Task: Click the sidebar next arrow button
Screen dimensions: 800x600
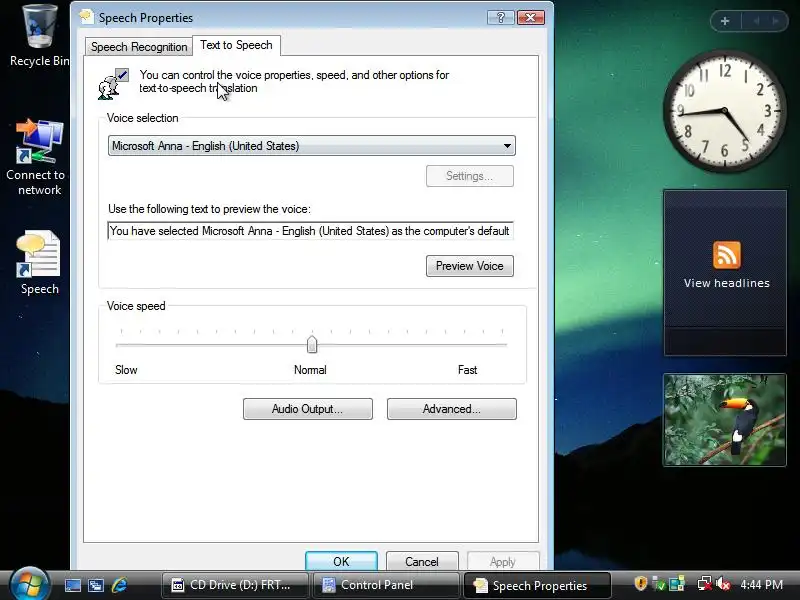Action: pyautogui.click(x=776, y=21)
